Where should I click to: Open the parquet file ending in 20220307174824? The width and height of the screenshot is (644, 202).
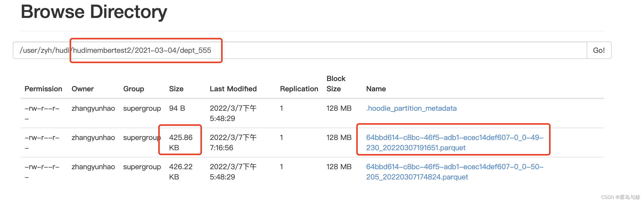[454, 172]
